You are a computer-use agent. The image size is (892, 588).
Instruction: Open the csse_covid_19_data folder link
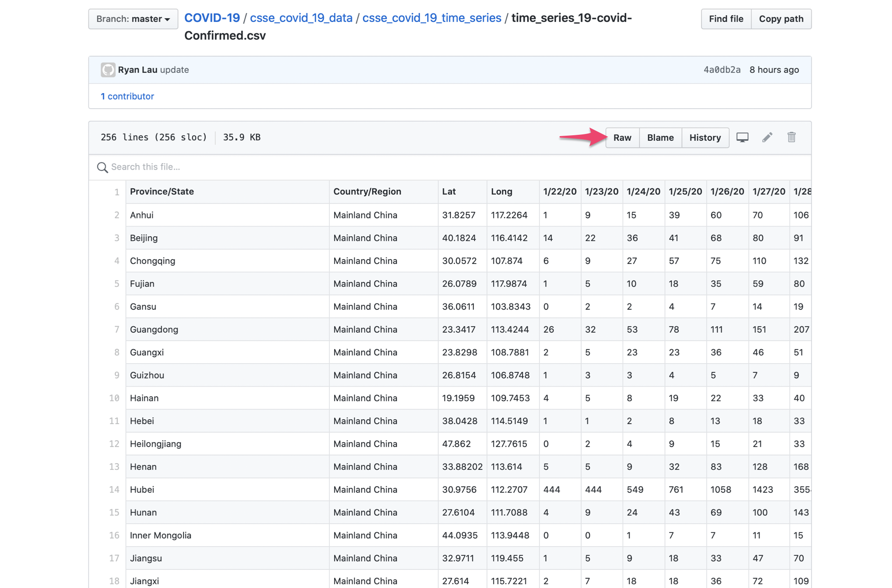301,18
